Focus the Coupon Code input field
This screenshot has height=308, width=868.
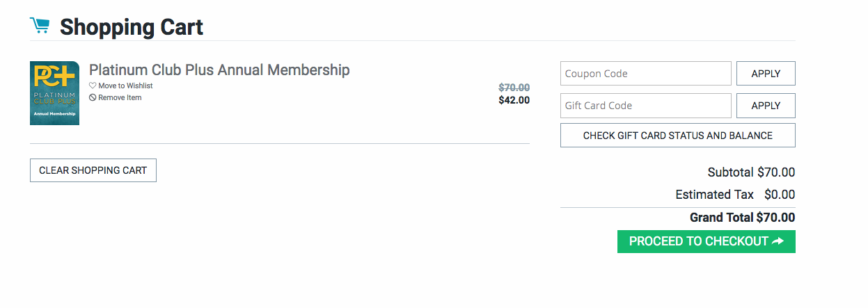(x=645, y=74)
